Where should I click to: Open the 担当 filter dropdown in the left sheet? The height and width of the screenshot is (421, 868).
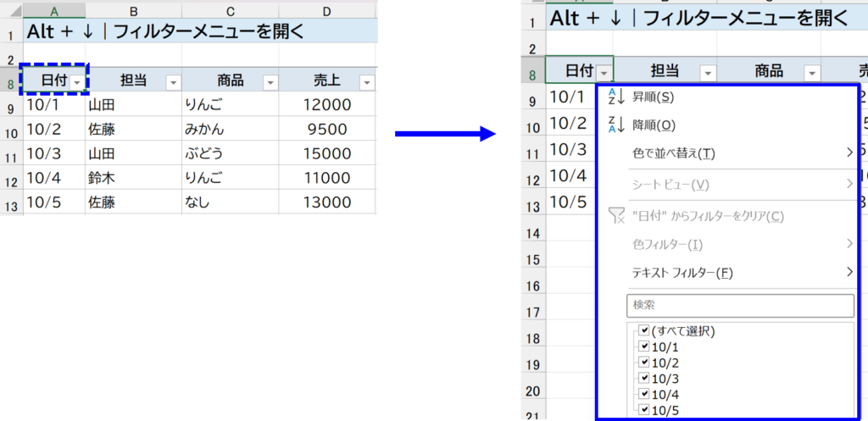(x=173, y=83)
